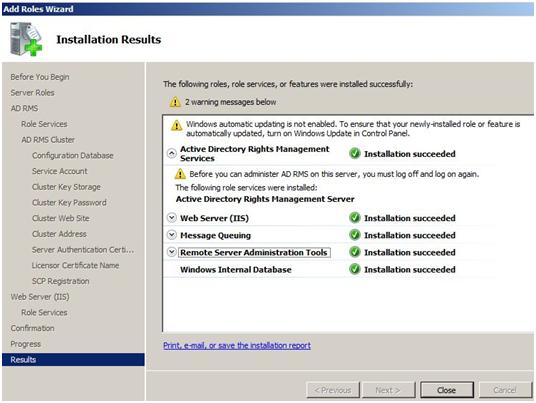Viewport: 536px width, 403px height.
Task: Open Role Services under AD RMS
Action: click(x=44, y=124)
